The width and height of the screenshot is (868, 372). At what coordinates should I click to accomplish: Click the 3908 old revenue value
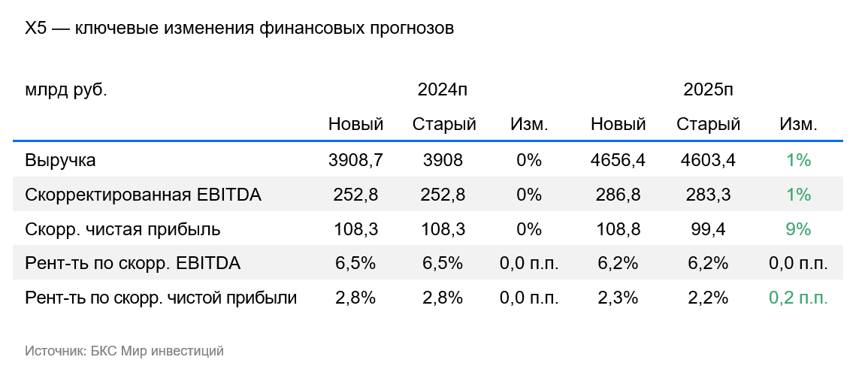tap(443, 161)
